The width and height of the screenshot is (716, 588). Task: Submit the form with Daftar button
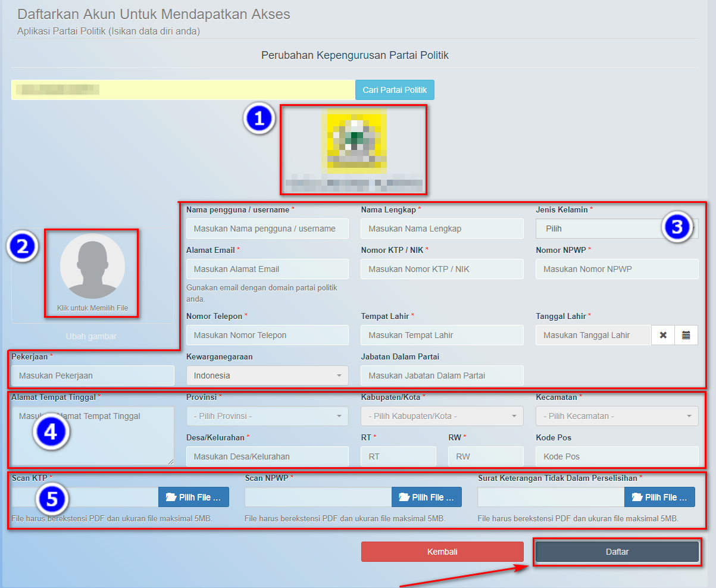(x=617, y=552)
